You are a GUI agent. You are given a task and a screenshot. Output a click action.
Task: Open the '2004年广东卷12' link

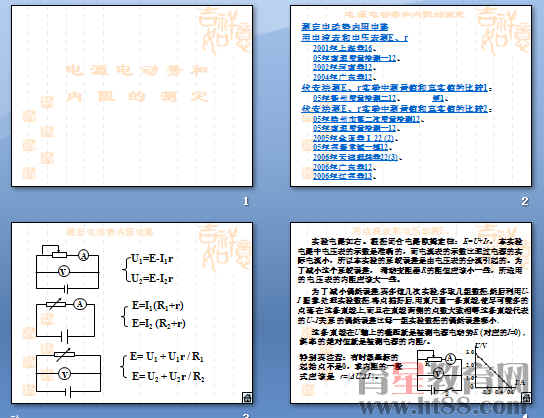click(342, 77)
